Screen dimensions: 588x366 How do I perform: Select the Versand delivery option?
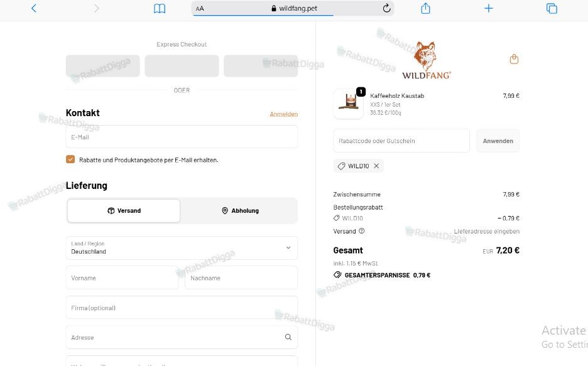[x=124, y=210]
